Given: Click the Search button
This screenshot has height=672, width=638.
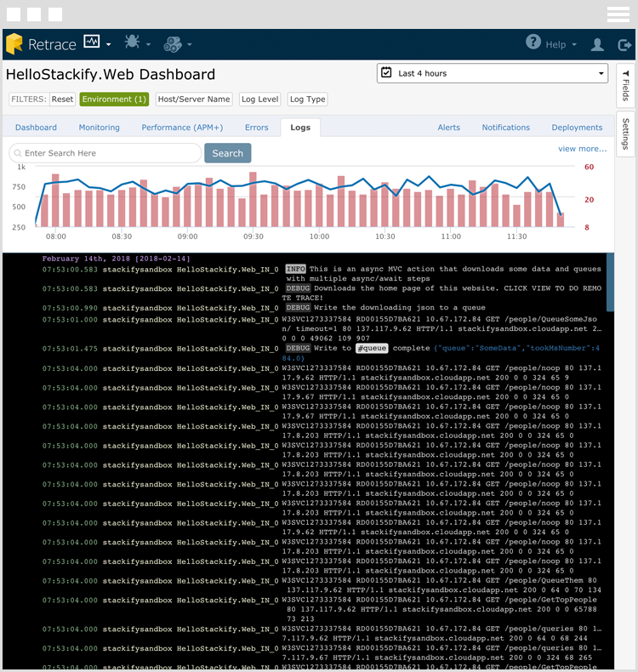Looking at the screenshot, I should pyautogui.click(x=227, y=153).
